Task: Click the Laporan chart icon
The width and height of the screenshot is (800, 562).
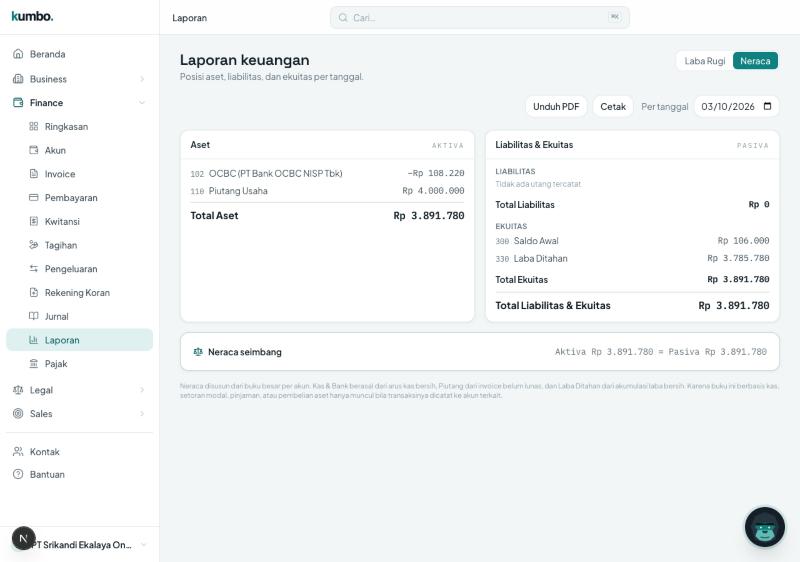Action: point(34,340)
